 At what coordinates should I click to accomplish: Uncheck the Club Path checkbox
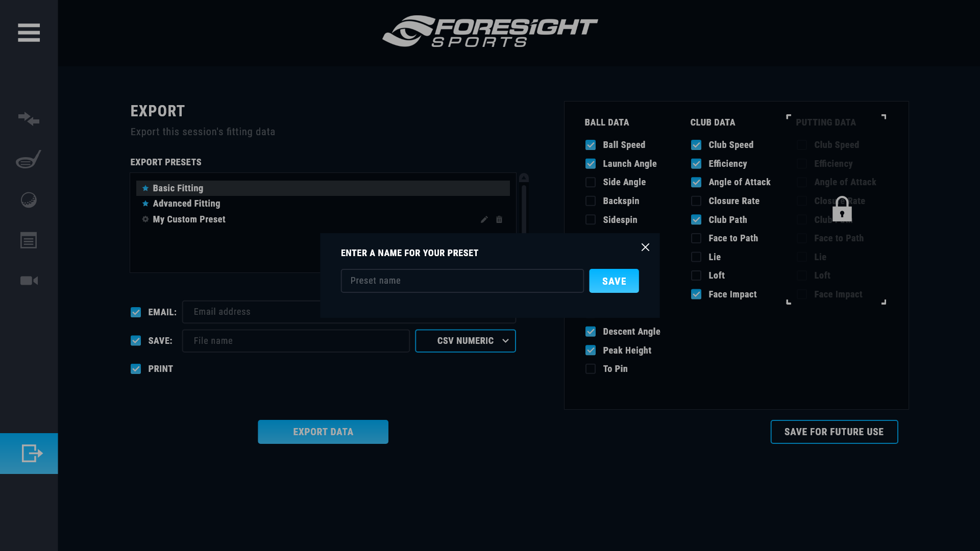[696, 220]
